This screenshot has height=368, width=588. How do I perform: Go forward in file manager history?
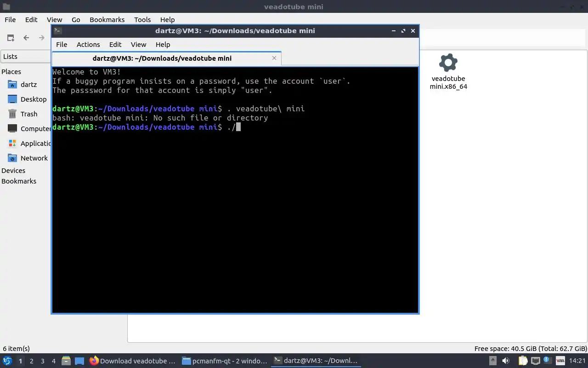42,38
